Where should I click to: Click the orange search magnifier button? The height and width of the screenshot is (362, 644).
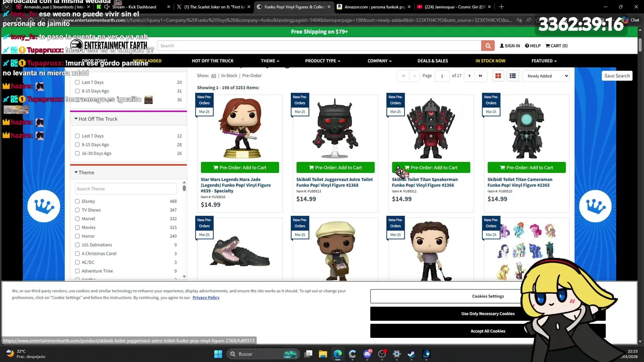coord(488,46)
